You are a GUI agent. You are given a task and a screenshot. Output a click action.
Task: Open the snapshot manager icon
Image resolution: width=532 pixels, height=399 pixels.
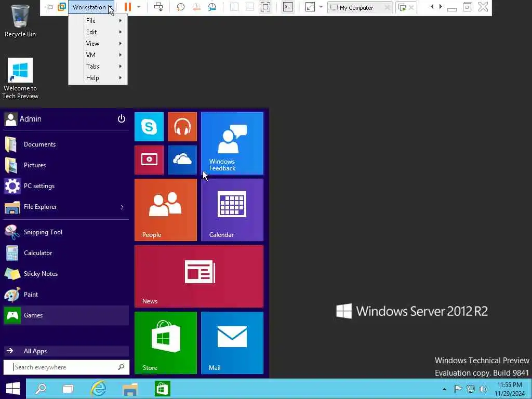tap(212, 7)
